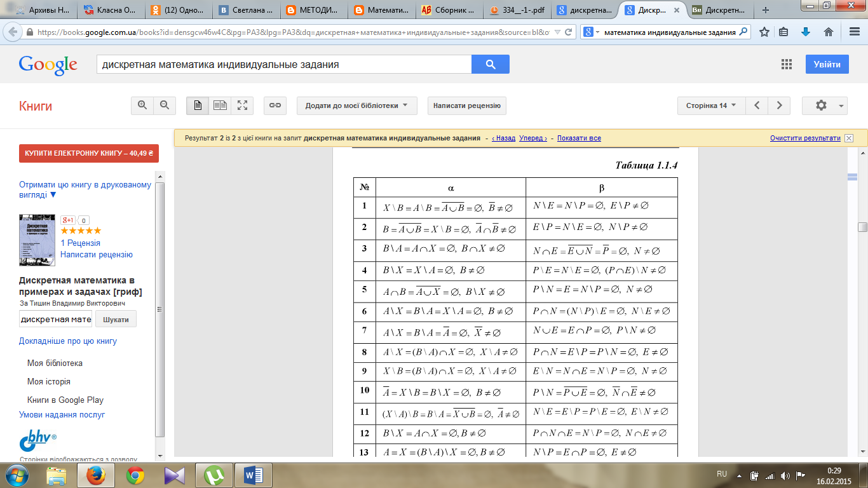Open the '1 Рецензія' link
The height and width of the screenshot is (488, 868).
tap(80, 243)
